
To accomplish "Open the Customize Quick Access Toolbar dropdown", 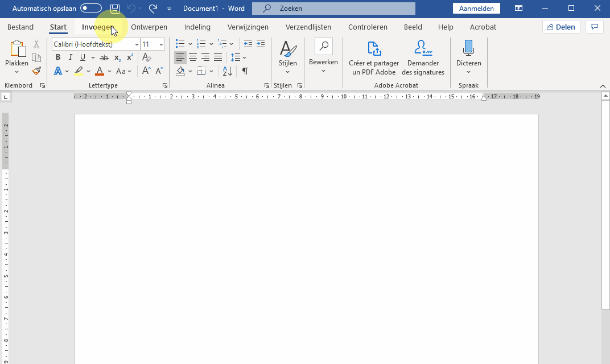I will pos(169,8).
